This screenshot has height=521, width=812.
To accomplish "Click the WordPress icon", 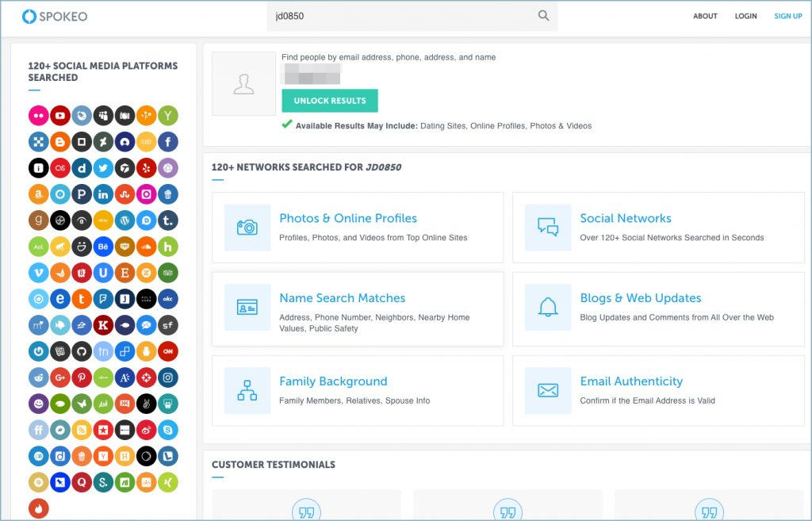I will pyautogui.click(x=124, y=220).
